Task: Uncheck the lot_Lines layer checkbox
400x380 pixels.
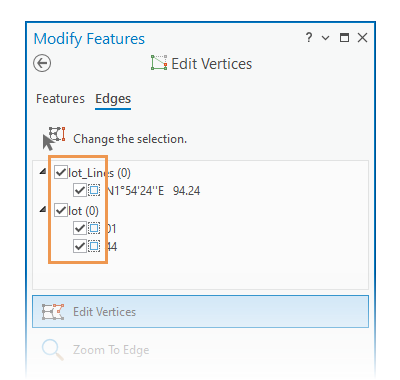Action: (61, 172)
